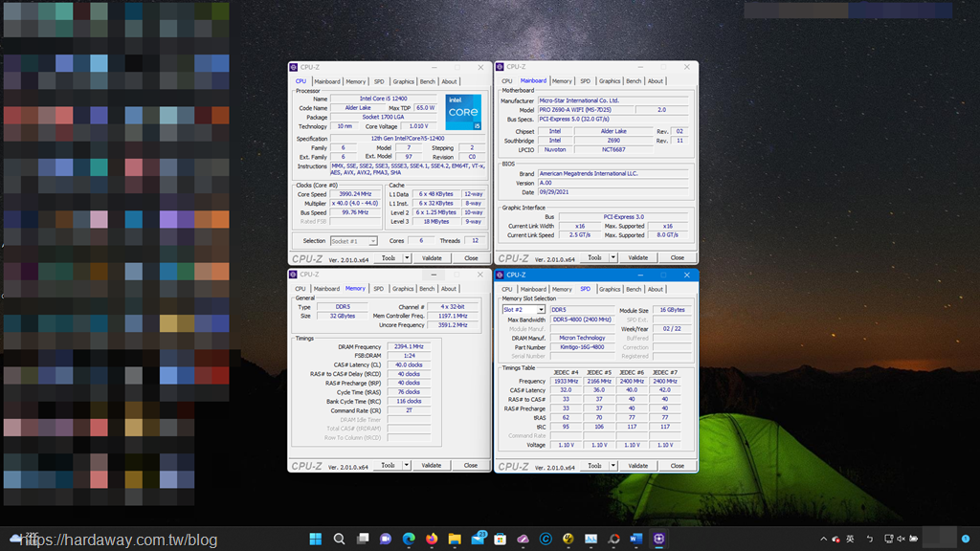Click Close button in the Memory window
This screenshot has height=551, width=980.
click(x=471, y=466)
